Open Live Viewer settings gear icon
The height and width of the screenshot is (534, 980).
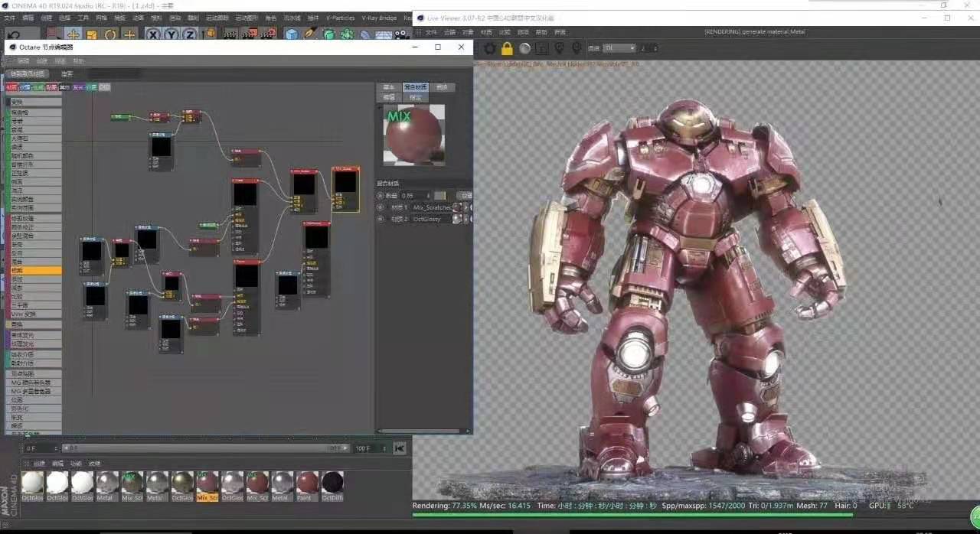(x=490, y=48)
